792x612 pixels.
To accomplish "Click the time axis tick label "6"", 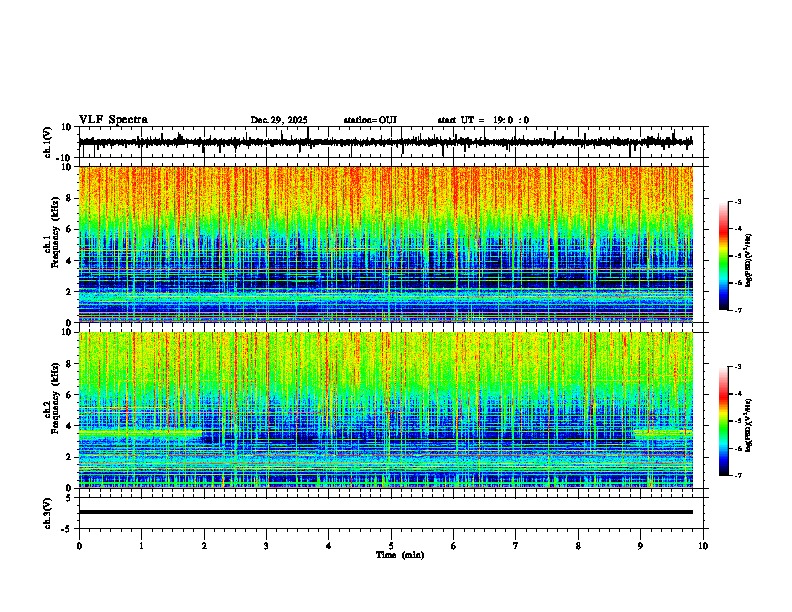I will click(454, 546).
